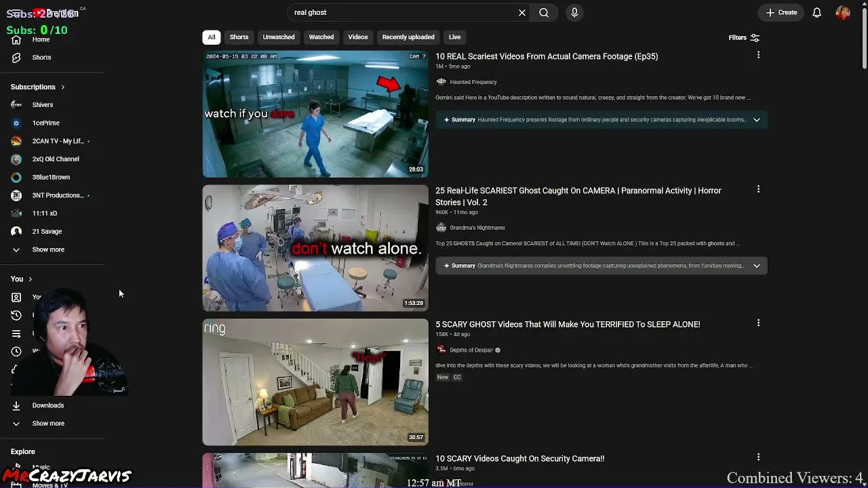Select the Live filter chip
This screenshot has height=488, width=868.
(x=454, y=37)
